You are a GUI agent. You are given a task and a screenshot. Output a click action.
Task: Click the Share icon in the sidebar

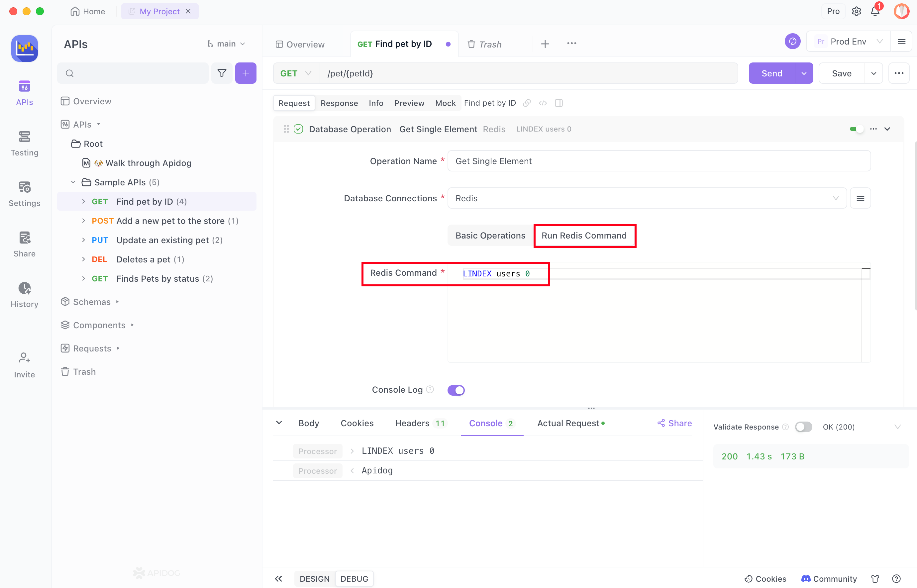tap(24, 244)
